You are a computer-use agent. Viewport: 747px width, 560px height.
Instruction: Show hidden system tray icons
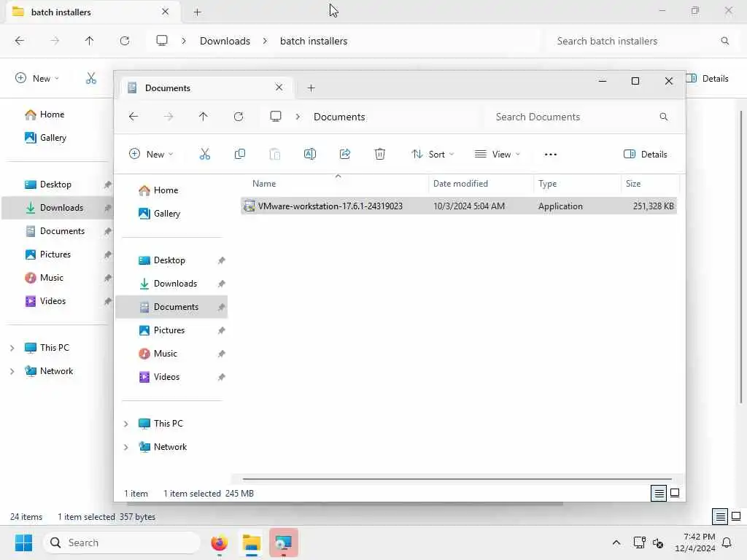pos(616,542)
